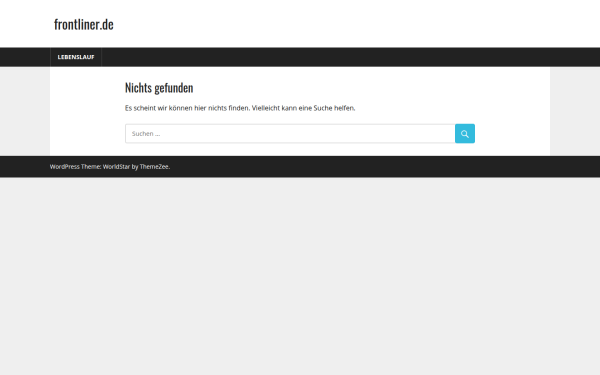Click the blue search magnifier button
Image resolution: width=600 pixels, height=375 pixels.
point(465,134)
